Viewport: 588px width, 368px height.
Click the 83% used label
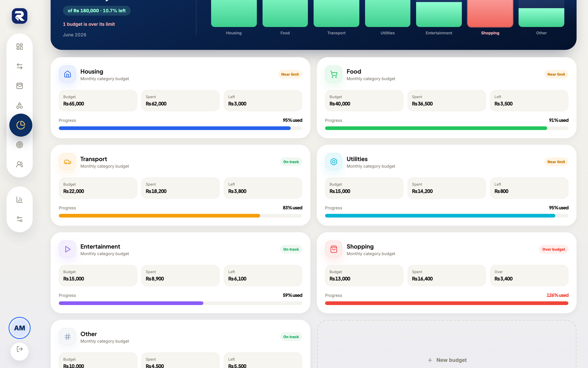coord(292,208)
